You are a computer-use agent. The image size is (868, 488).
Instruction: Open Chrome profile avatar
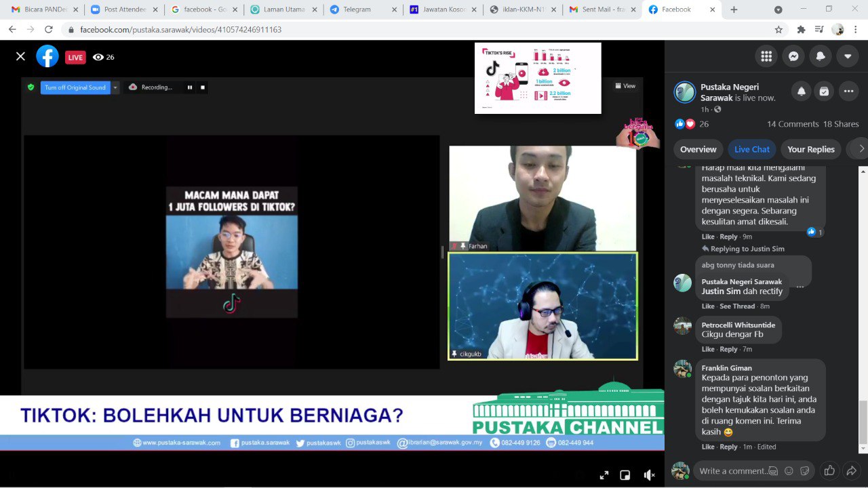(837, 30)
